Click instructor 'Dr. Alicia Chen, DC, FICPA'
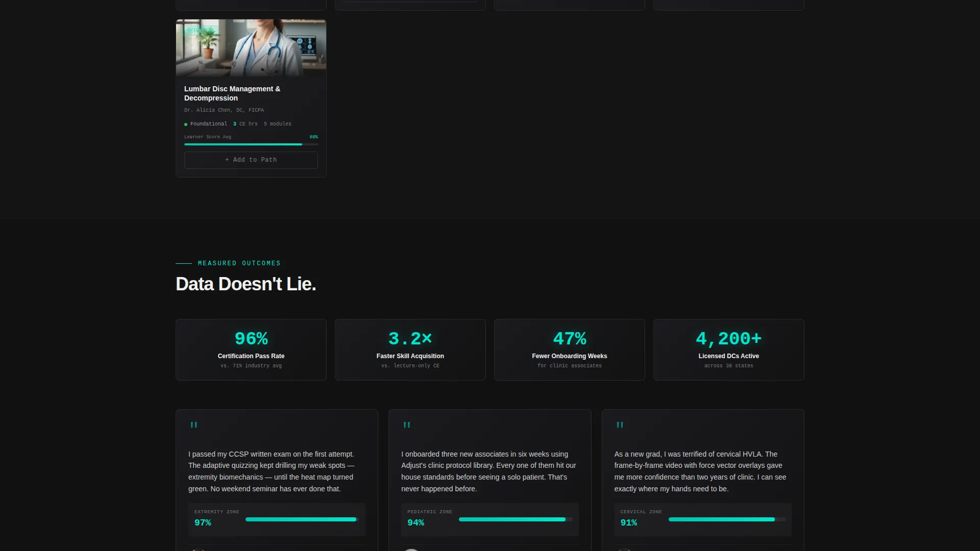The width and height of the screenshot is (980, 551). tap(224, 110)
